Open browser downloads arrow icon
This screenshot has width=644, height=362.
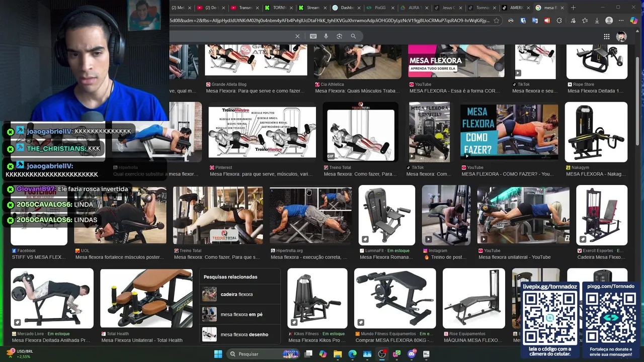click(597, 21)
